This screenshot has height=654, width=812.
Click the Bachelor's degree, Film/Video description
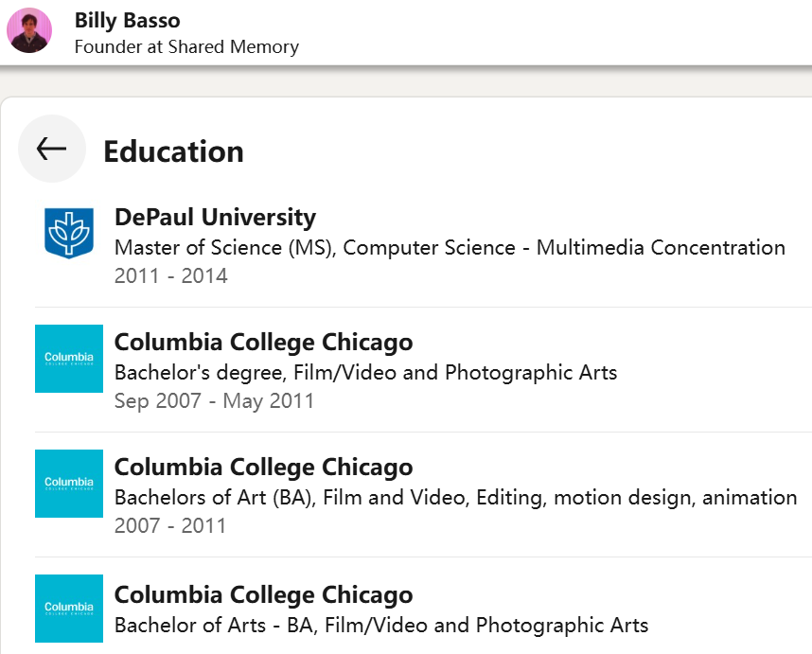(x=365, y=372)
